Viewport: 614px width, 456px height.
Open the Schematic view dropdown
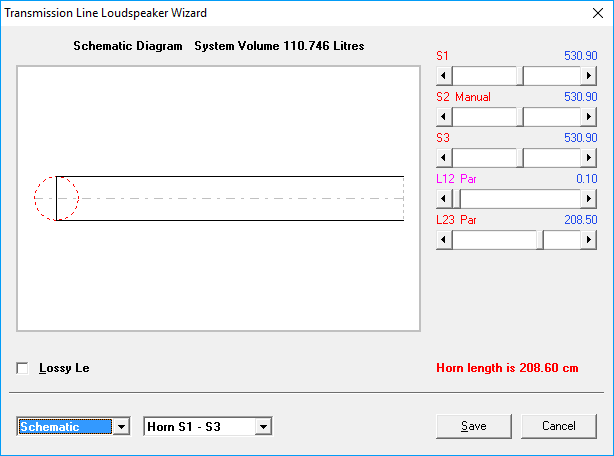122,427
